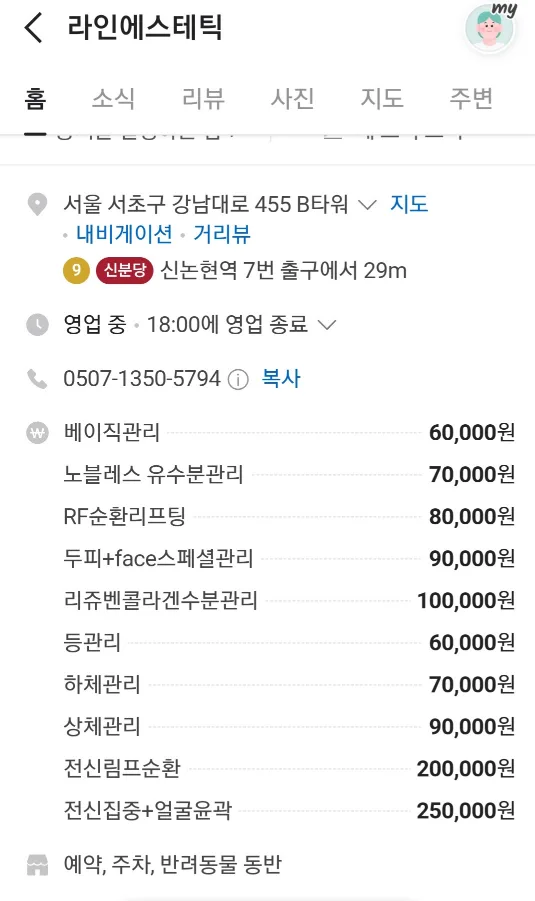Viewport: 535px width, 901px height.
Task: Open the 거리뷰 link
Action: pyautogui.click(x=222, y=234)
